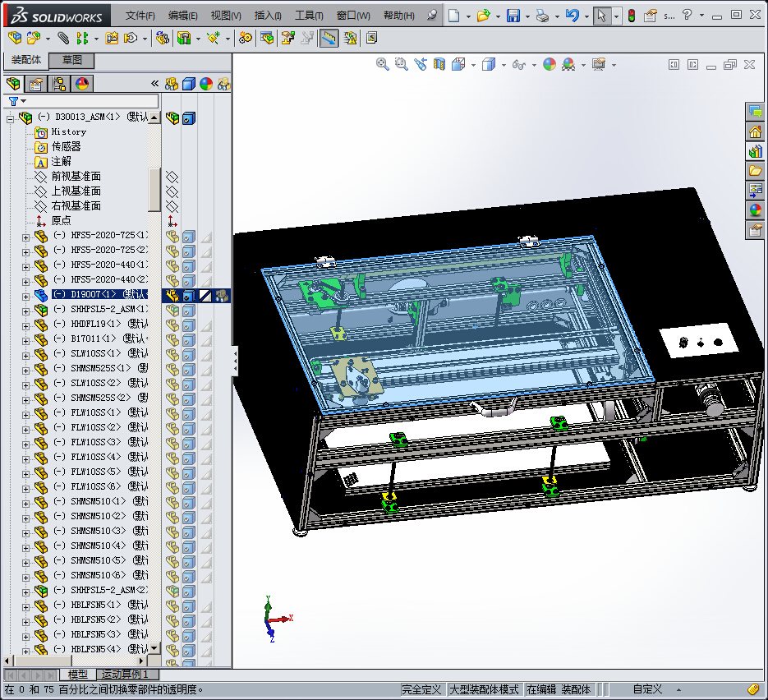Click the Section View icon
768x700 pixels.
[x=439, y=64]
